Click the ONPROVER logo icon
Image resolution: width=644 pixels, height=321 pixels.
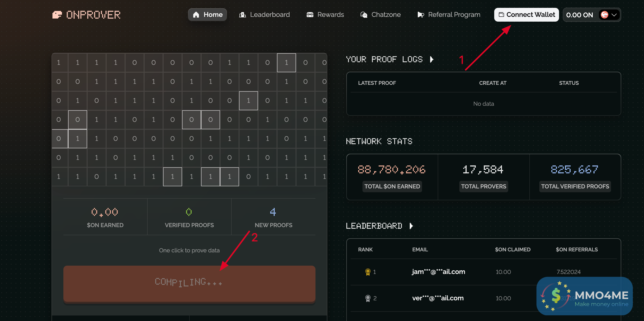point(57,15)
